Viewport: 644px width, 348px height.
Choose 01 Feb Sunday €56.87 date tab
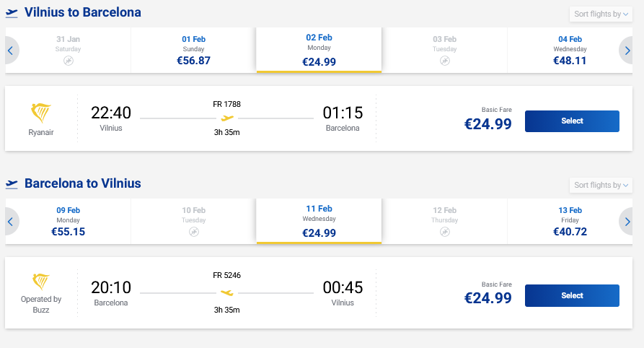click(x=193, y=51)
